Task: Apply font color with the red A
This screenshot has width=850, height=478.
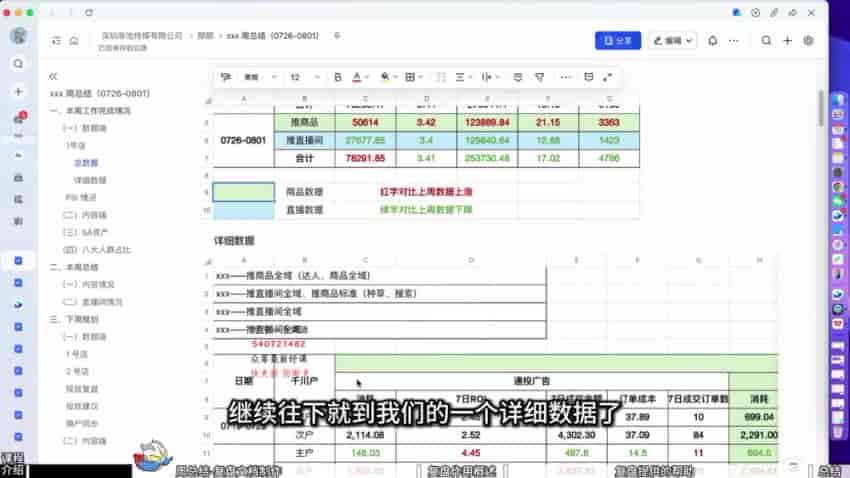Action: point(356,77)
